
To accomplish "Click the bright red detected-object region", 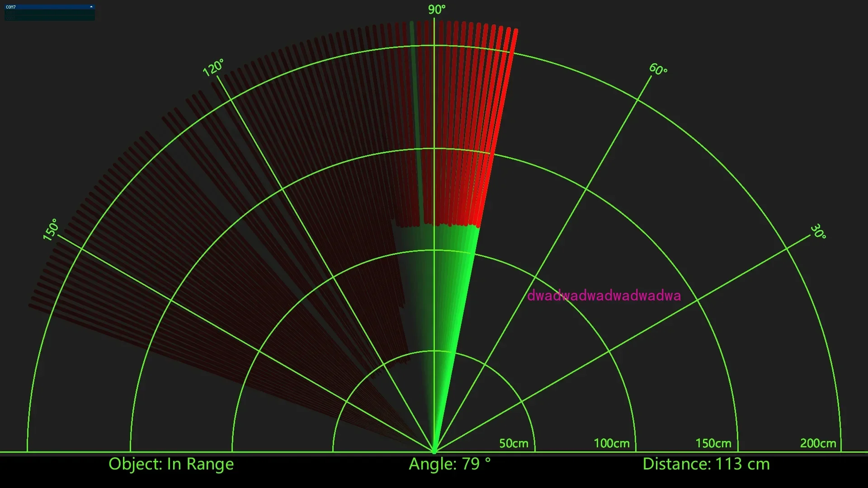I will pyautogui.click(x=484, y=136).
